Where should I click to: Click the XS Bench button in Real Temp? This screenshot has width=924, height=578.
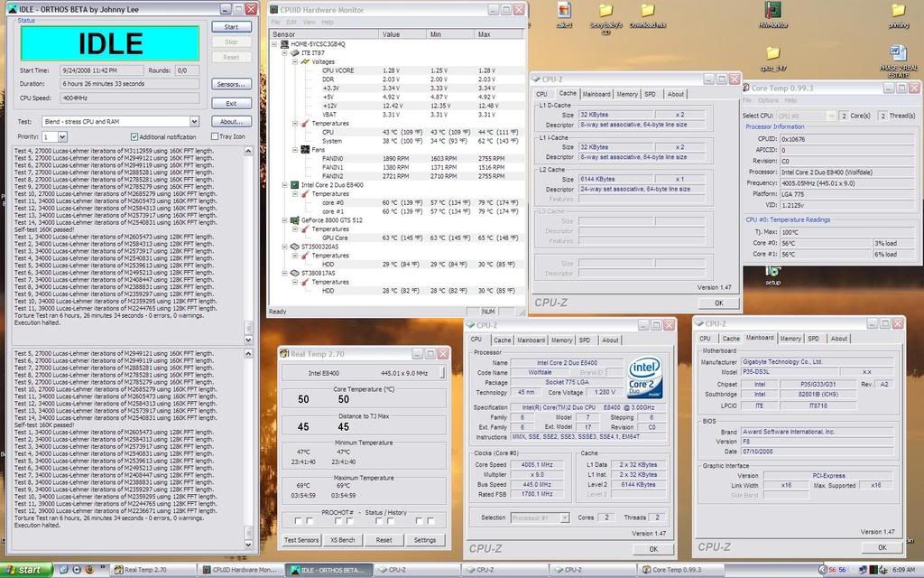click(343, 540)
